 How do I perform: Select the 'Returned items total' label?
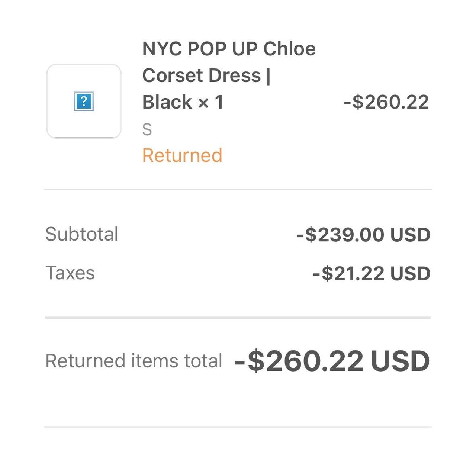pos(134,361)
